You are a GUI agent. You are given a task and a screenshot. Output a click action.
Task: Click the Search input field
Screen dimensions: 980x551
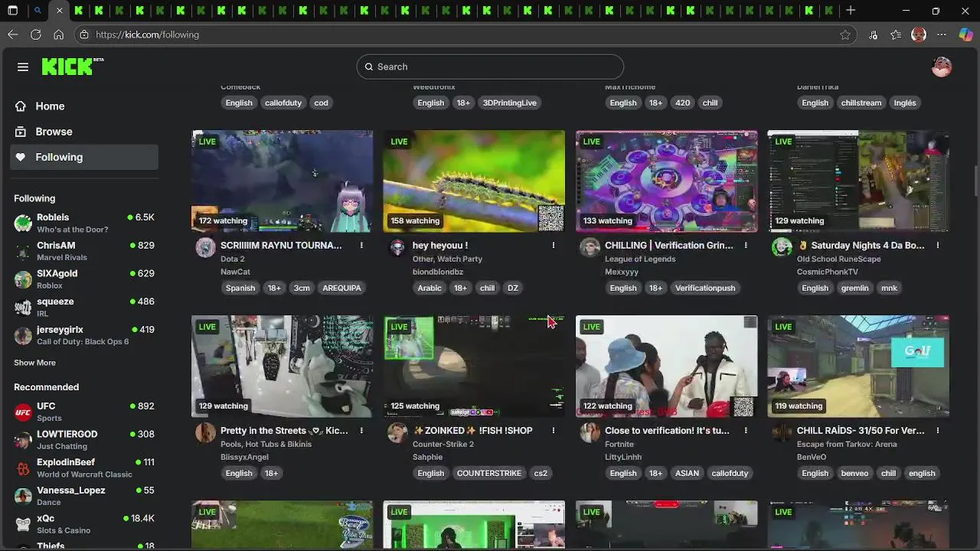pyautogui.click(x=490, y=67)
